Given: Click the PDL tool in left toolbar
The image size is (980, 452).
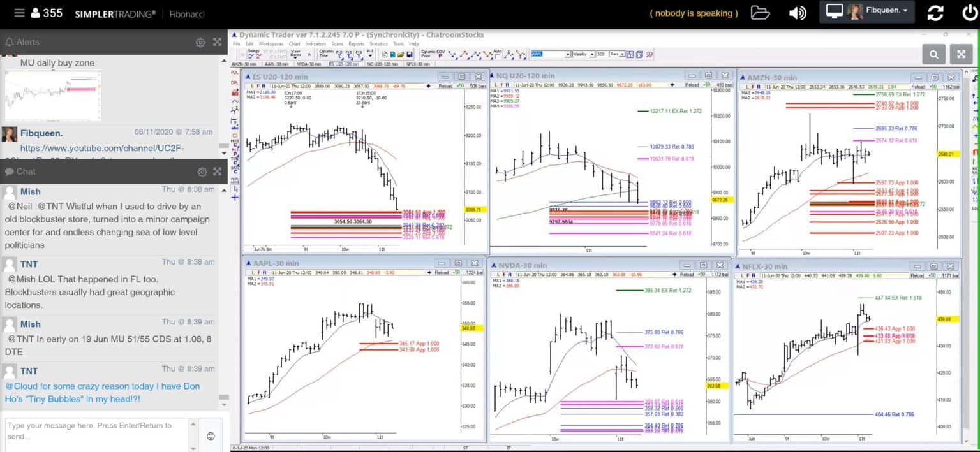Looking at the screenshot, I should click(x=235, y=72).
